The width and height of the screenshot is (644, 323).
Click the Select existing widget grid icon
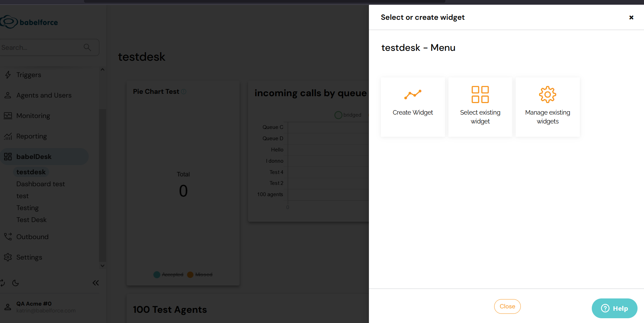pyautogui.click(x=480, y=94)
